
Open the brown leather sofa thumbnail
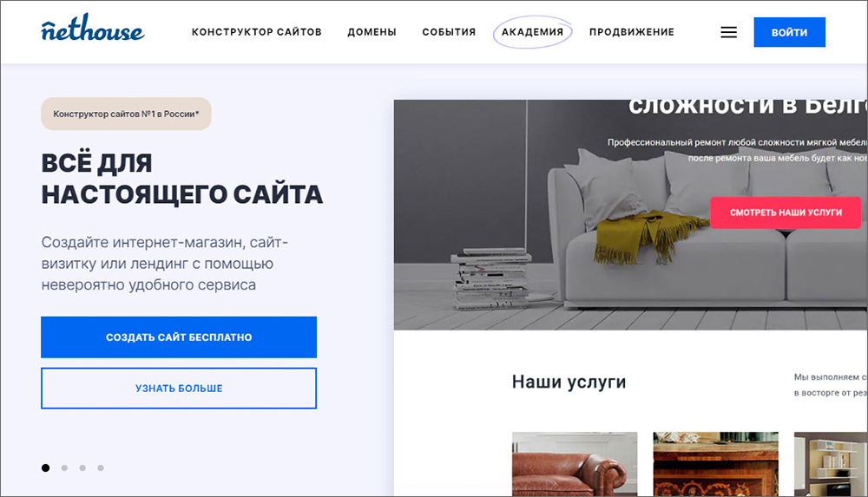(x=575, y=464)
